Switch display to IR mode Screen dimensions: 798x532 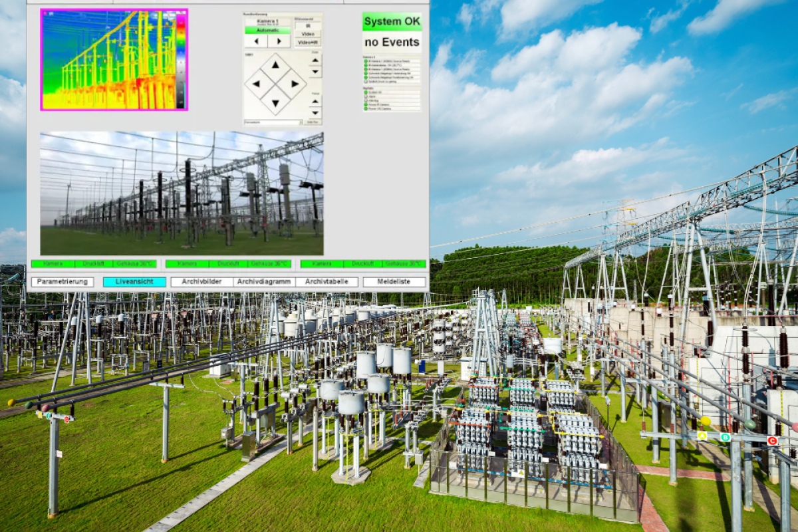coord(309,25)
